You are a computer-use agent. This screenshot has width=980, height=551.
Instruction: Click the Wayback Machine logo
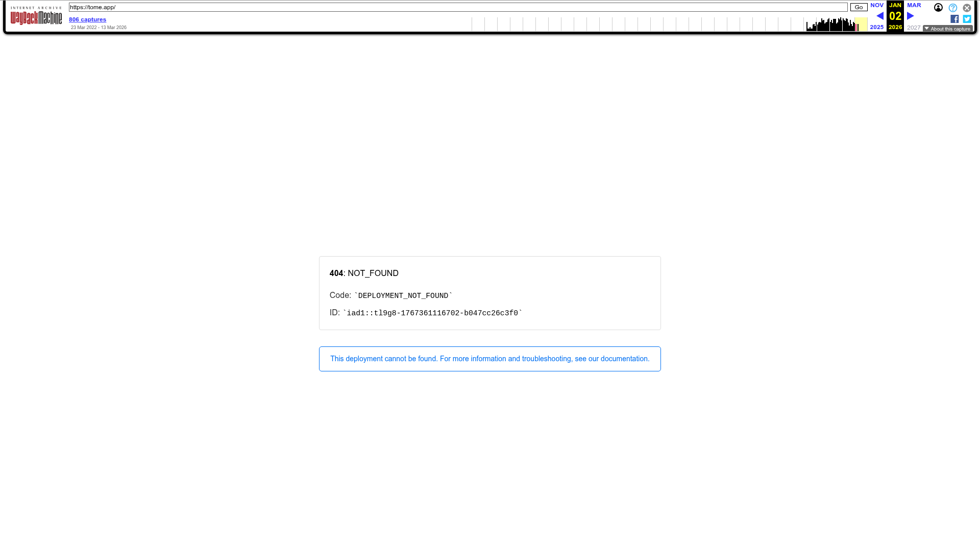point(36,16)
